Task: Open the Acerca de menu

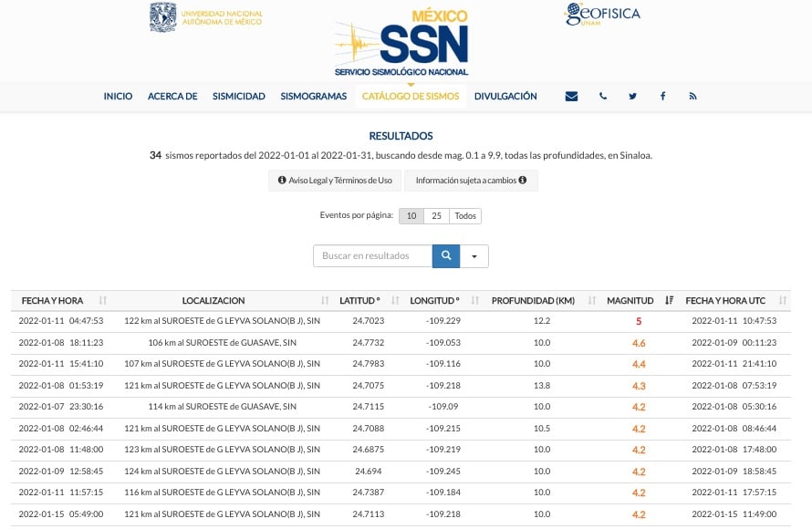Action: click(172, 97)
